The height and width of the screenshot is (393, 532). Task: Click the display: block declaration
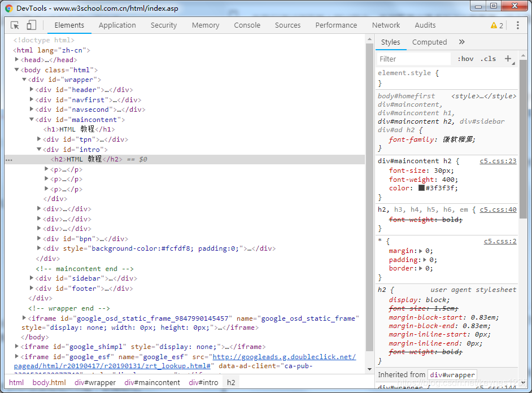[419, 300]
